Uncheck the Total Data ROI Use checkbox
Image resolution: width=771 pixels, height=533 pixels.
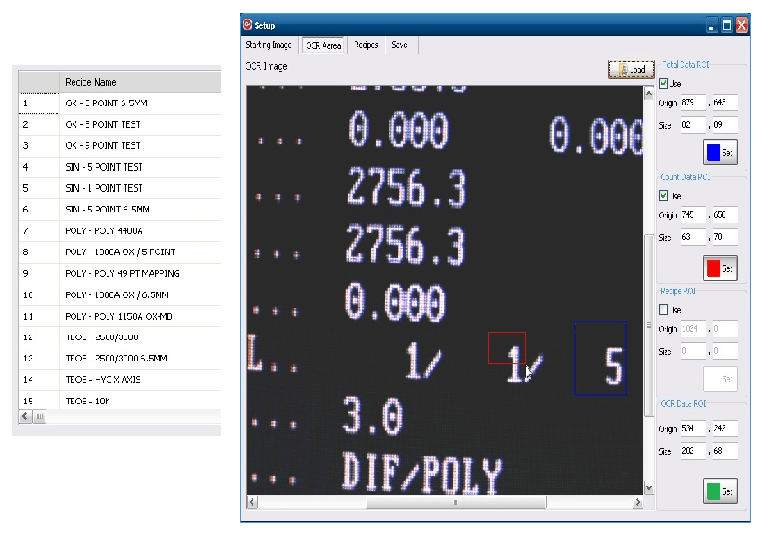[x=664, y=83]
